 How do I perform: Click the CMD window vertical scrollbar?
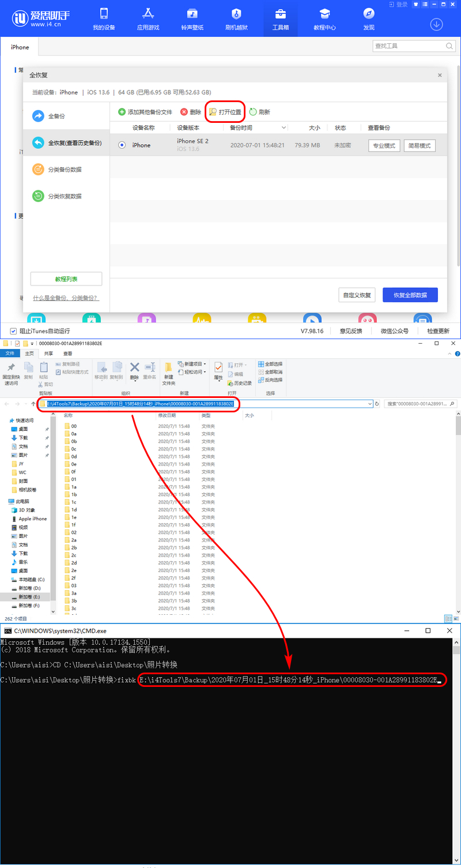[456, 750]
